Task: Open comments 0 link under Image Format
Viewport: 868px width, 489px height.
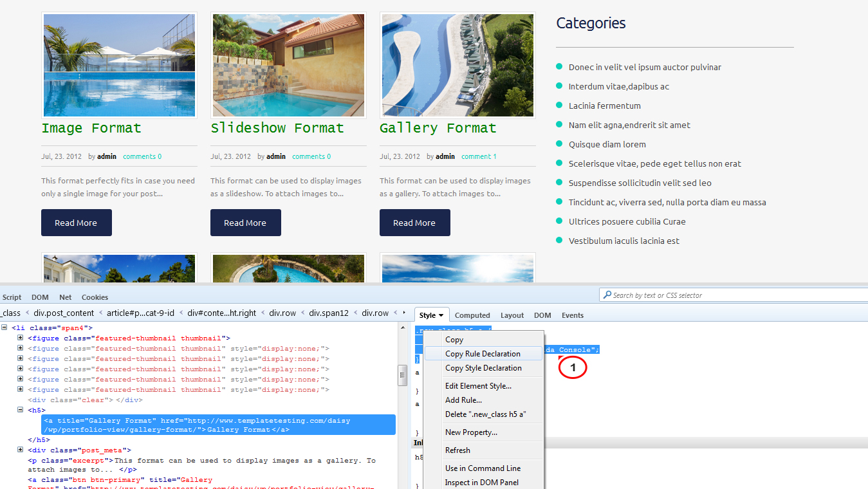Action: click(x=142, y=156)
